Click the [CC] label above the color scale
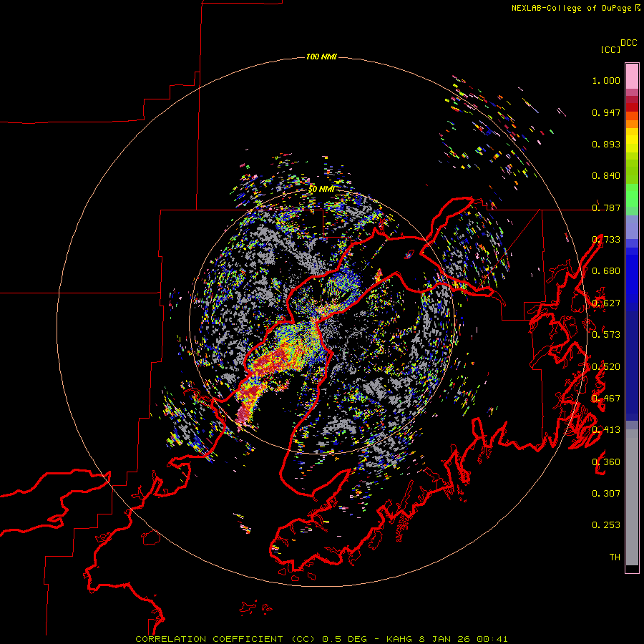This screenshot has width=644, height=644. tap(610, 49)
